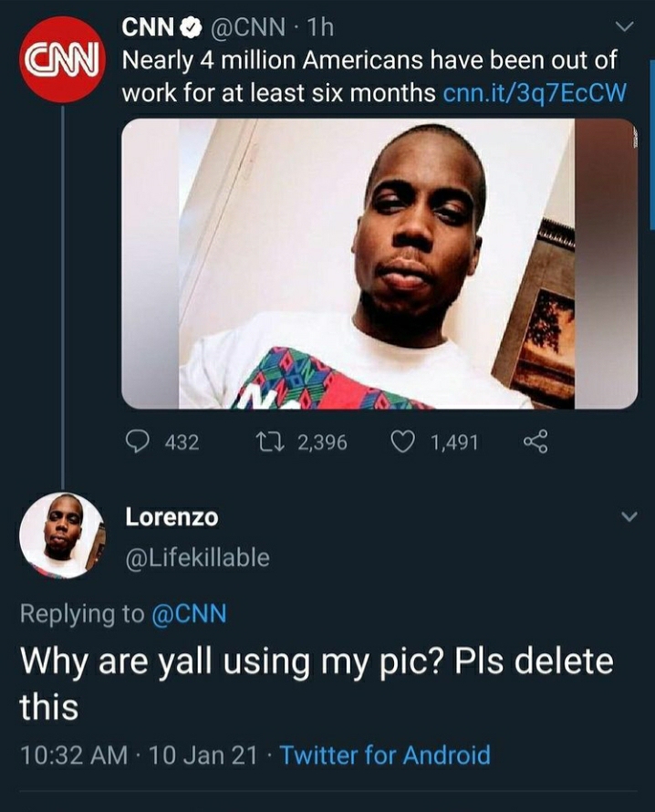Open the cnn.it/3q7EcCW article link
The height and width of the screenshot is (812, 655).
click(x=533, y=93)
